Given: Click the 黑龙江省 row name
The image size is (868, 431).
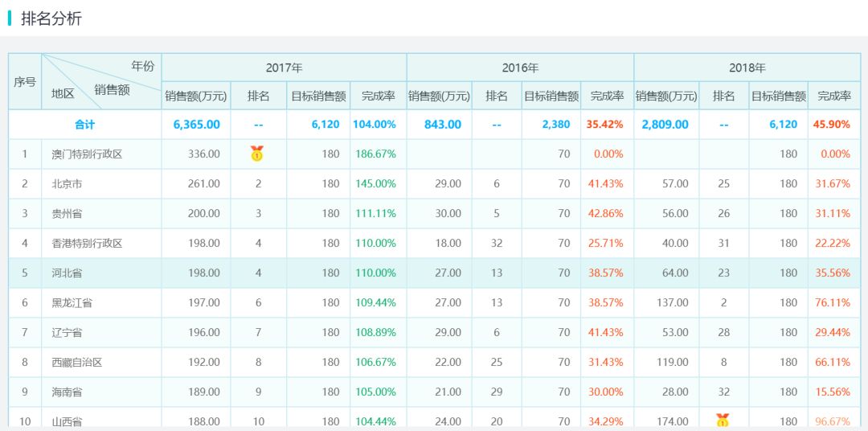Looking at the screenshot, I should (x=72, y=303).
